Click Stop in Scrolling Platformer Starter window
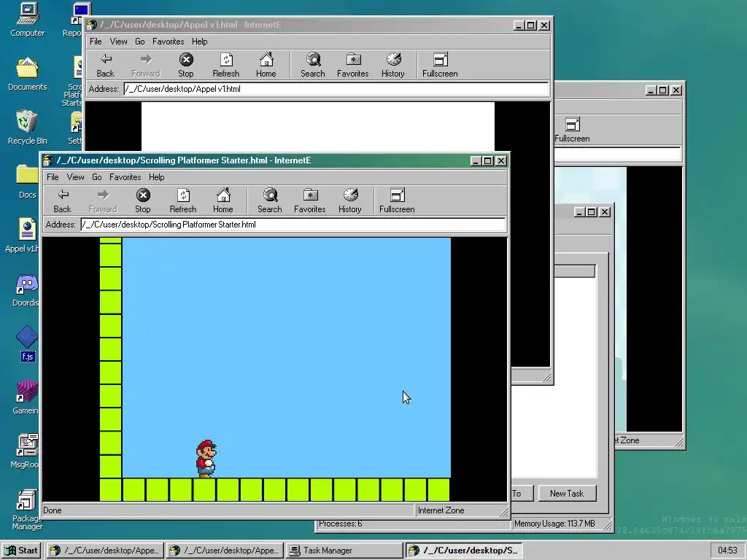This screenshot has height=560, width=747. (x=142, y=201)
